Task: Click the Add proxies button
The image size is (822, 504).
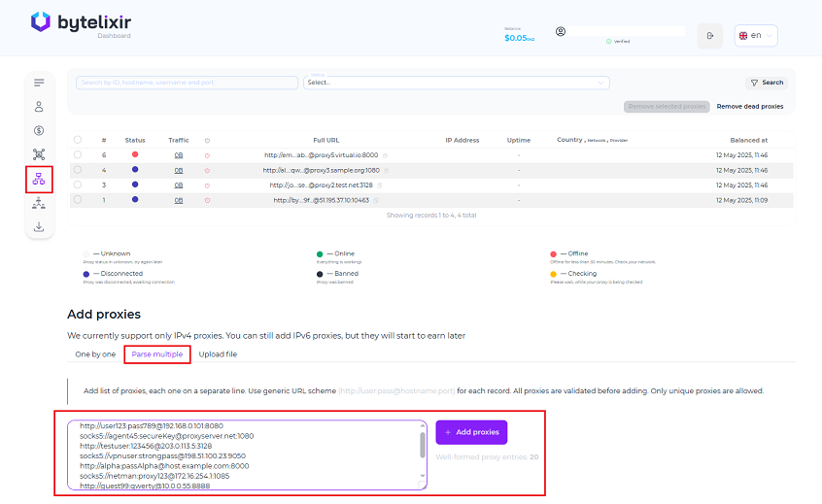Action: coord(471,432)
